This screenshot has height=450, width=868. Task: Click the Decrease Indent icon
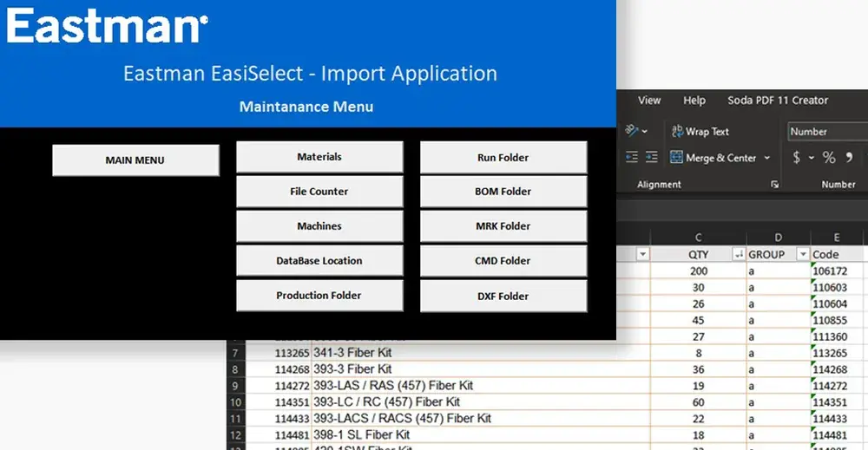click(632, 157)
